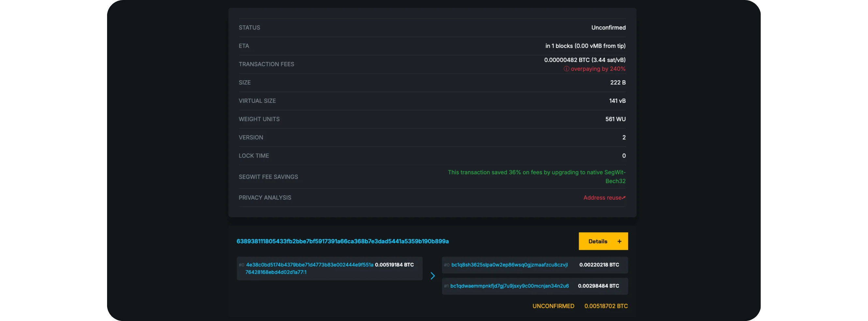Click the output amount 0.00298484 BTC

pos(598,286)
